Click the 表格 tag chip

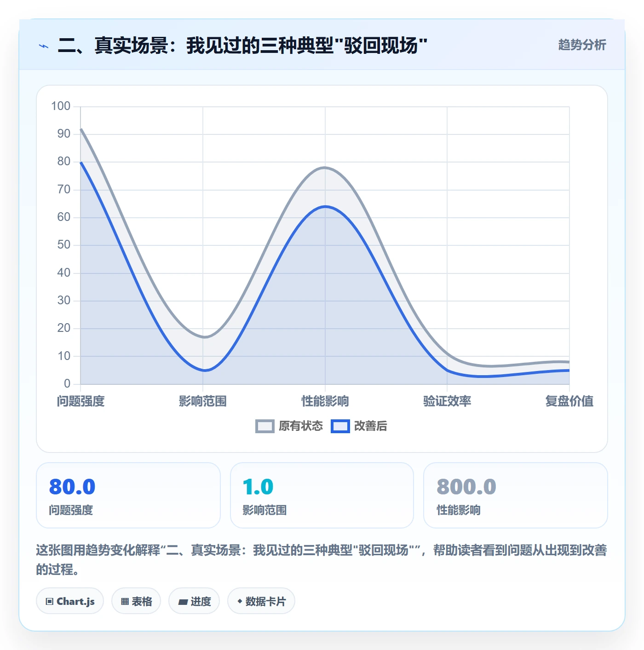[x=136, y=601]
